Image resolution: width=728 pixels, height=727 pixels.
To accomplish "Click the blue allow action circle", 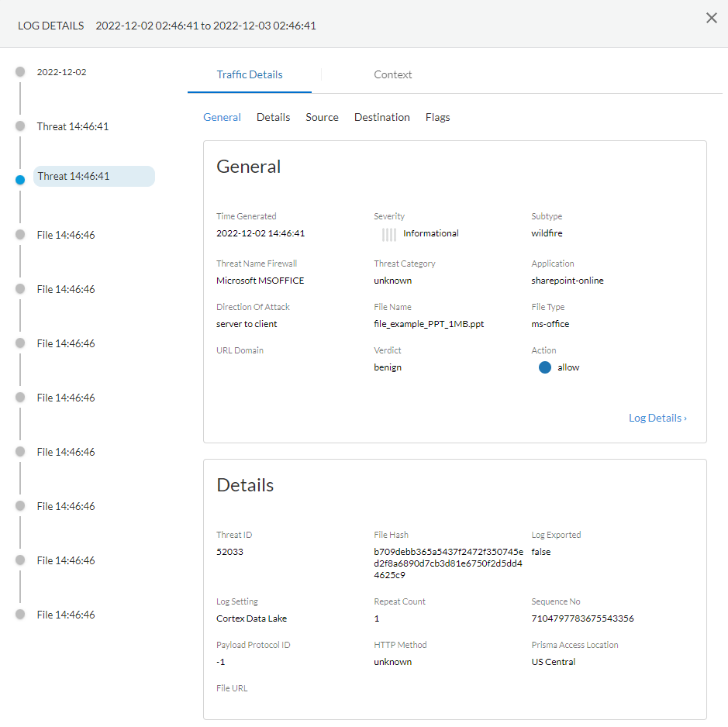I will click(544, 367).
